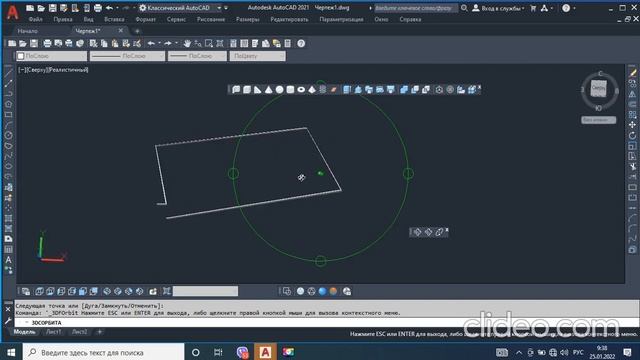Create a Box solid
The height and width of the screenshot is (360, 640).
(247, 89)
